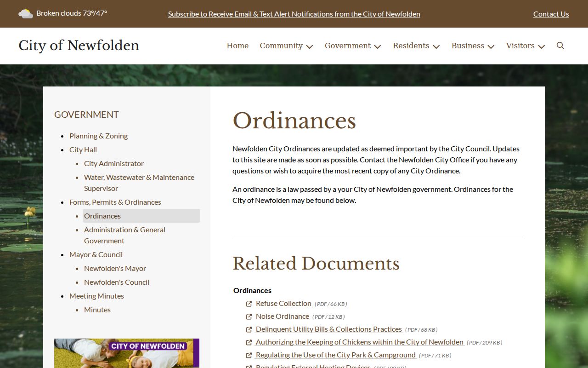Open the Noise Ordinance PDF link
The width and height of the screenshot is (588, 368).
[283, 316]
